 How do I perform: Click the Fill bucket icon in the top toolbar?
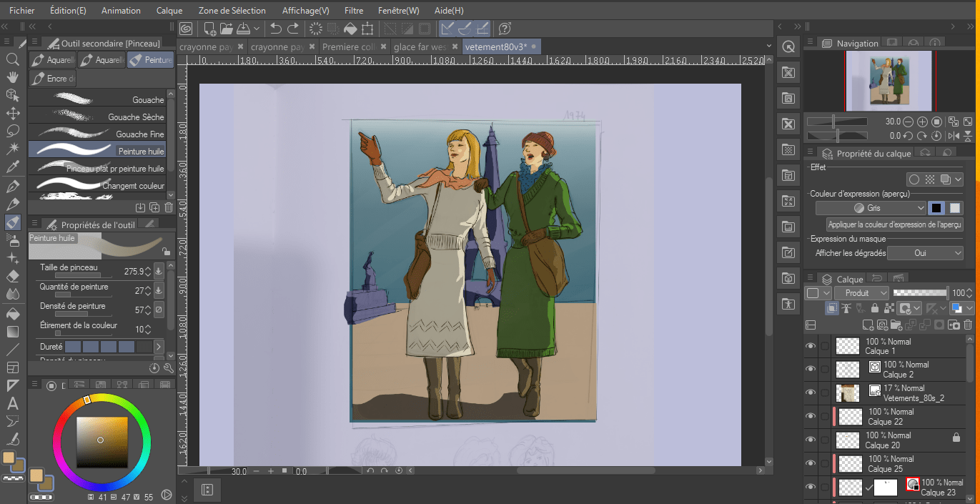350,29
